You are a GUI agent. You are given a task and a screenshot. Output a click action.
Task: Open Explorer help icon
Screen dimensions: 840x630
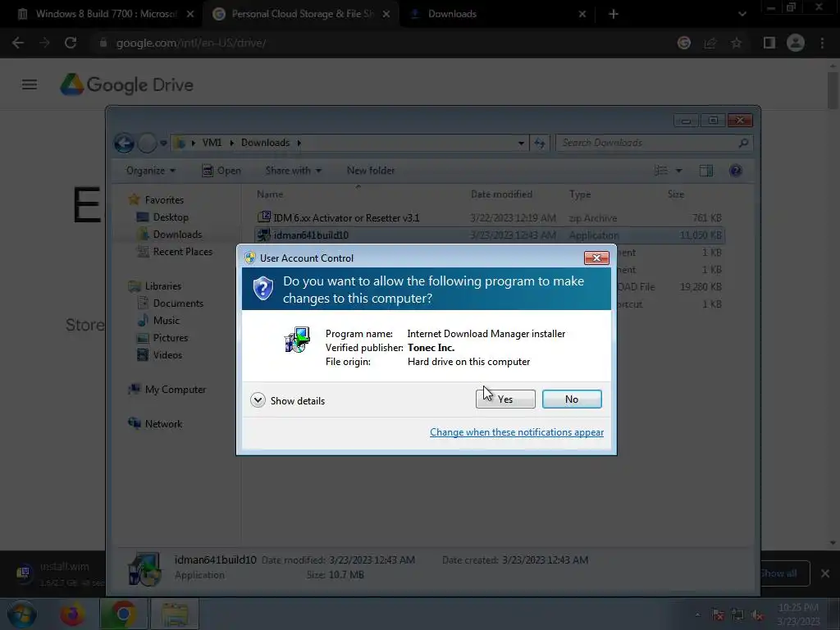pos(736,171)
